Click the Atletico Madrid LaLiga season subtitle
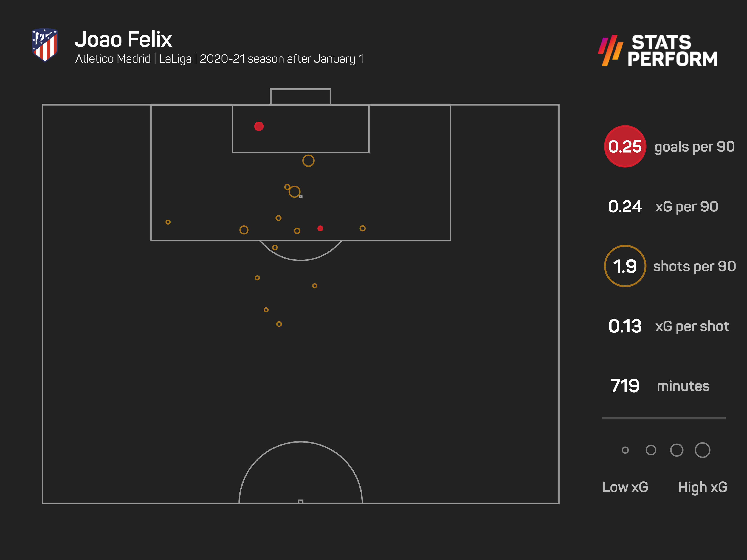 click(x=219, y=59)
